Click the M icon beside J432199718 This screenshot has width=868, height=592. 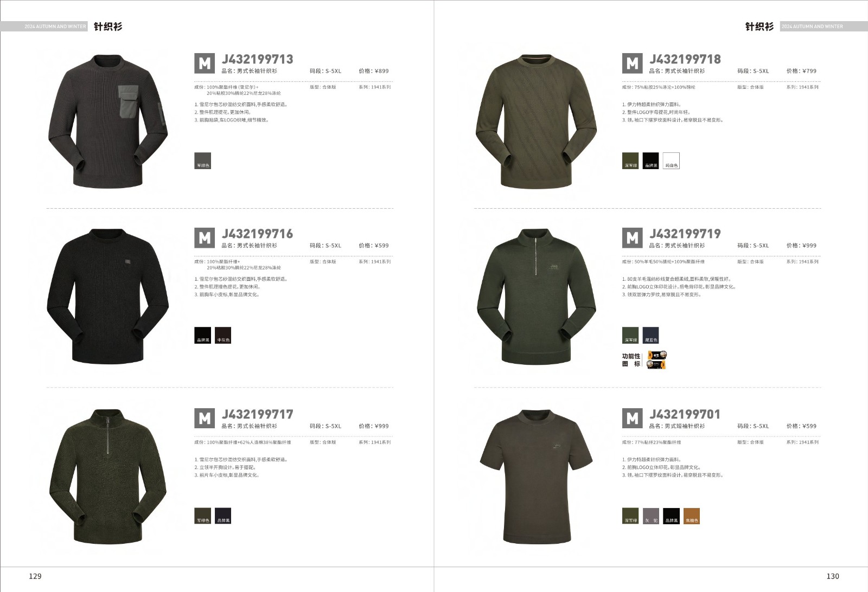tap(632, 63)
